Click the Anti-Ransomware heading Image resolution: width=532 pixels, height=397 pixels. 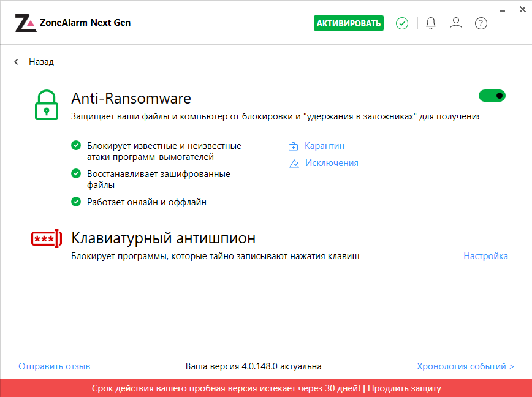click(131, 98)
